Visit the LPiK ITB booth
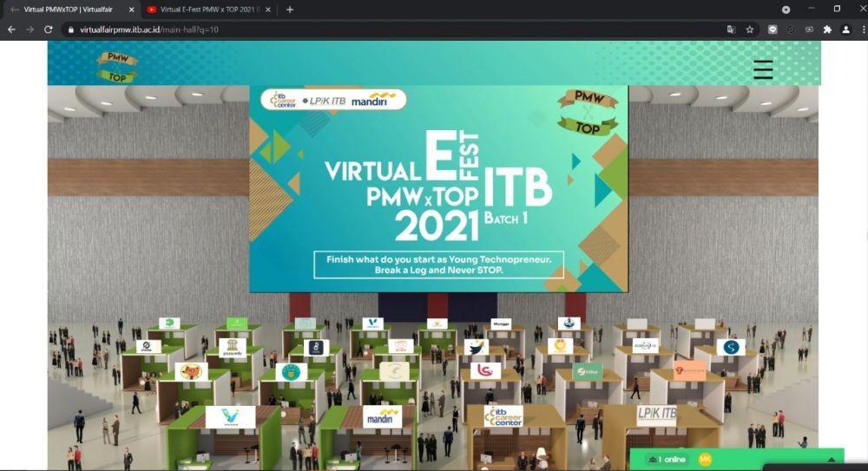This screenshot has width=868, height=471. [x=656, y=415]
